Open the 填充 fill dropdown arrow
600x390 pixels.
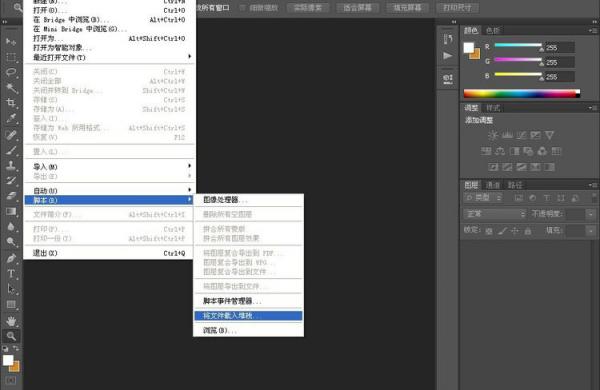click(x=591, y=231)
